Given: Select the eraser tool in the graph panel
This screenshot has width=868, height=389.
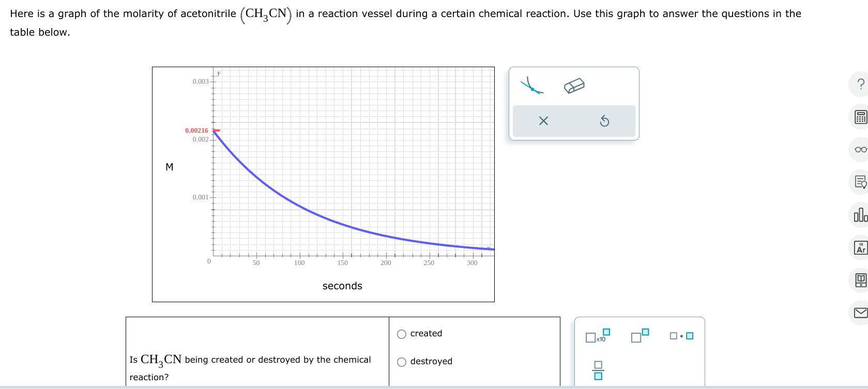Looking at the screenshot, I should coord(574,85).
